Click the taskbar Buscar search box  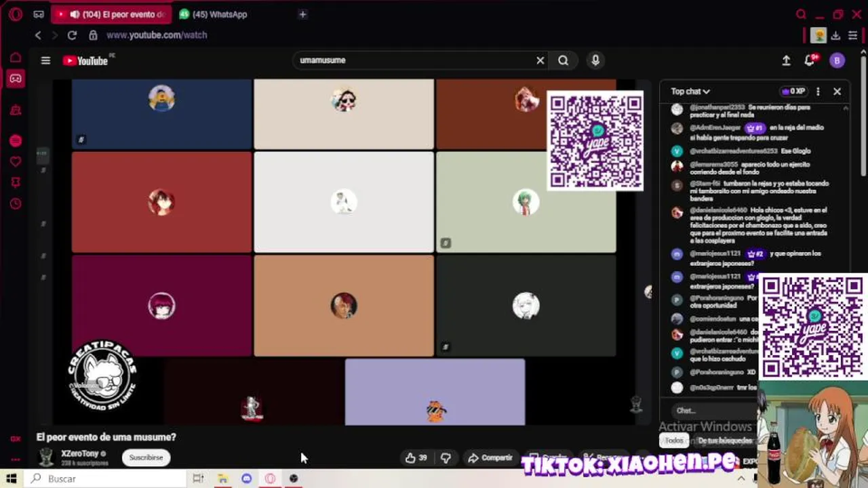click(x=105, y=479)
